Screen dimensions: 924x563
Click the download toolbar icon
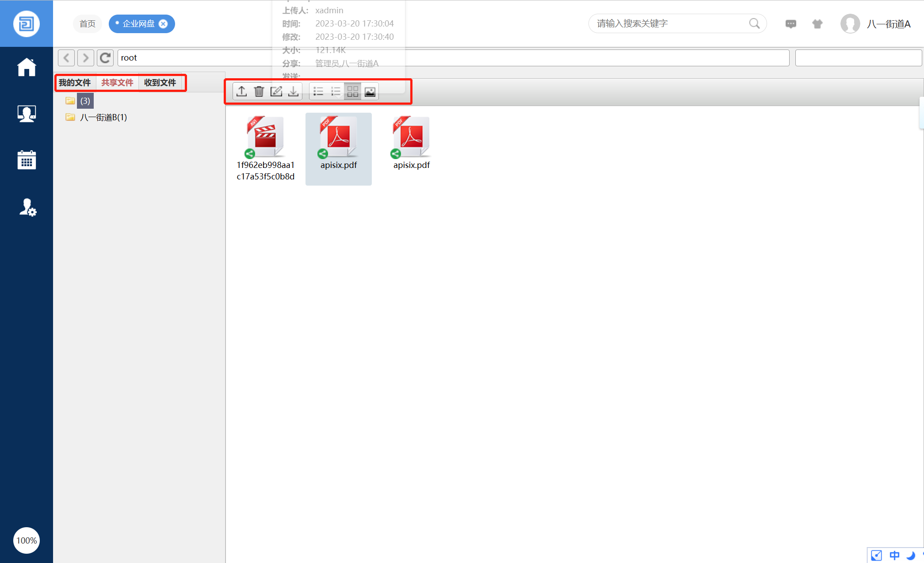[x=293, y=91]
